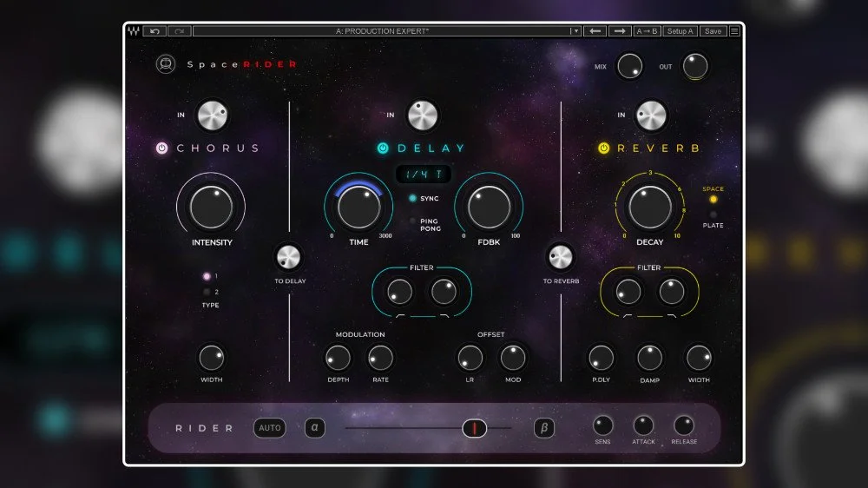Image resolution: width=868 pixels, height=488 pixels.
Task: Toggle the Delay power button
Action: [383, 148]
